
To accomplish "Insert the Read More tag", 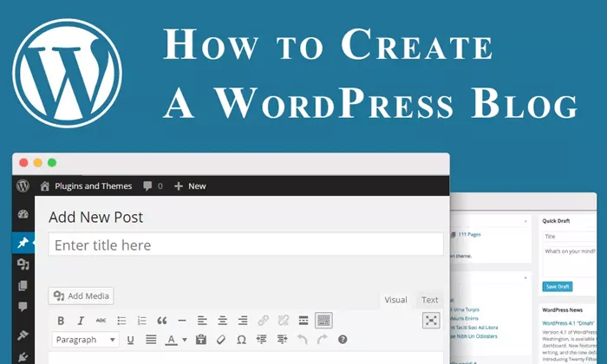I will 303,321.
